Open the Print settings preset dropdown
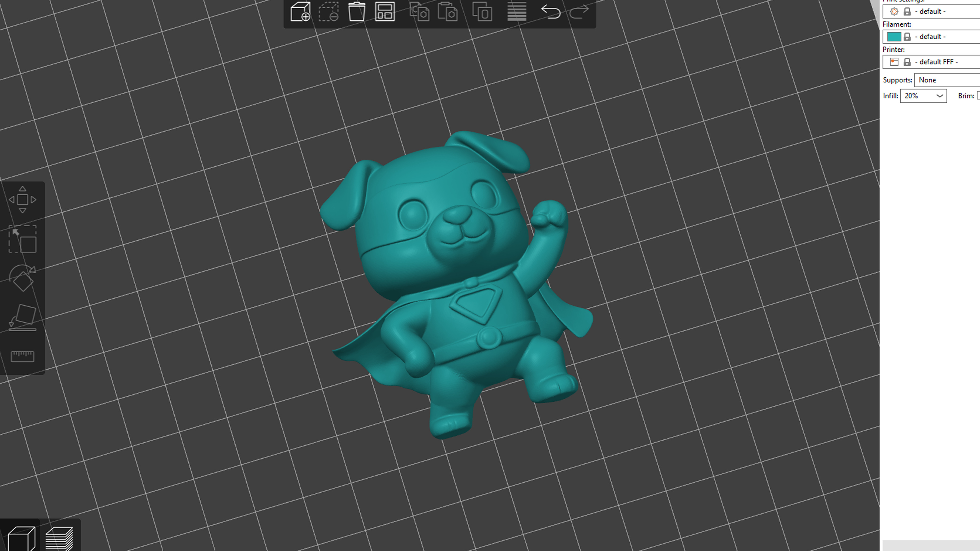This screenshot has height=551, width=980. click(931, 11)
